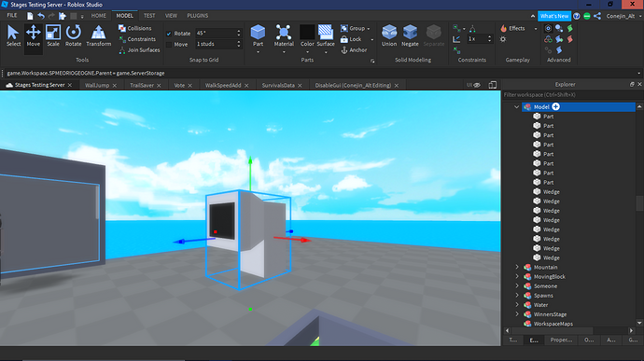Expand the MovingBlock tree node

517,276
